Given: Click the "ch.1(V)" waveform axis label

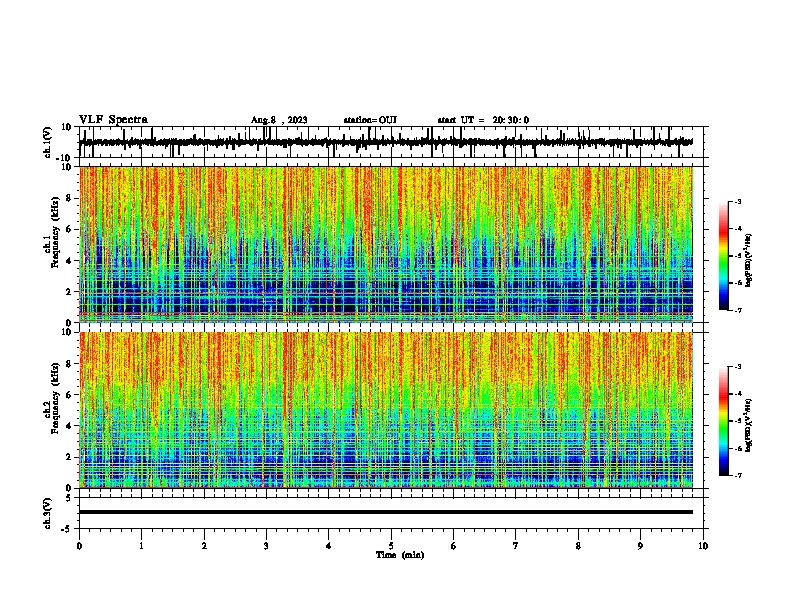Looking at the screenshot, I should (48, 142).
